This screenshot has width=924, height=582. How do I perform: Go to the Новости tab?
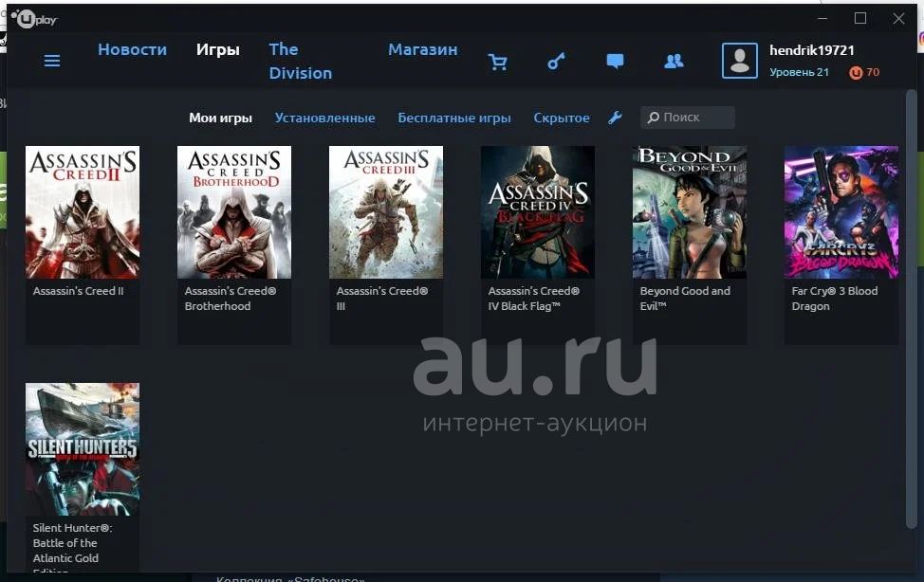(x=133, y=49)
